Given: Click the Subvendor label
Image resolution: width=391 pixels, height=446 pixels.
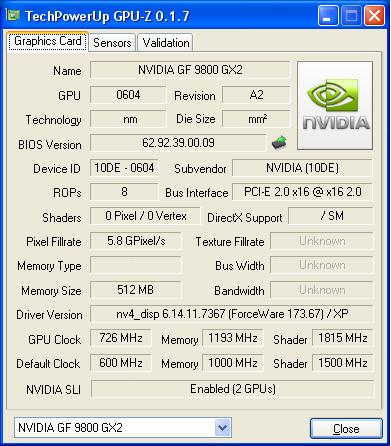Looking at the screenshot, I should (x=200, y=169).
